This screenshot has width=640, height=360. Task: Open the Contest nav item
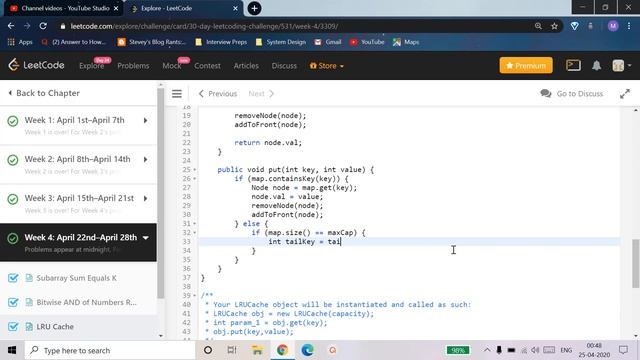tap(207, 66)
